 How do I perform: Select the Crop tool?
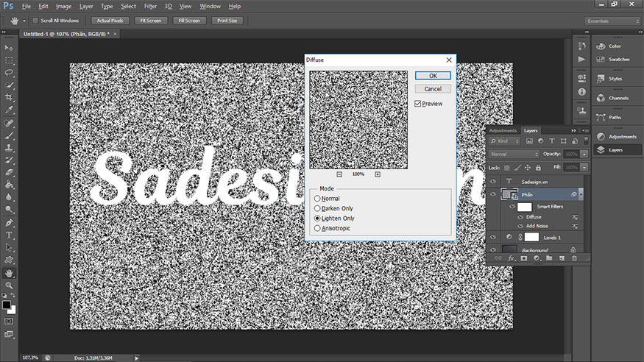pos(9,97)
